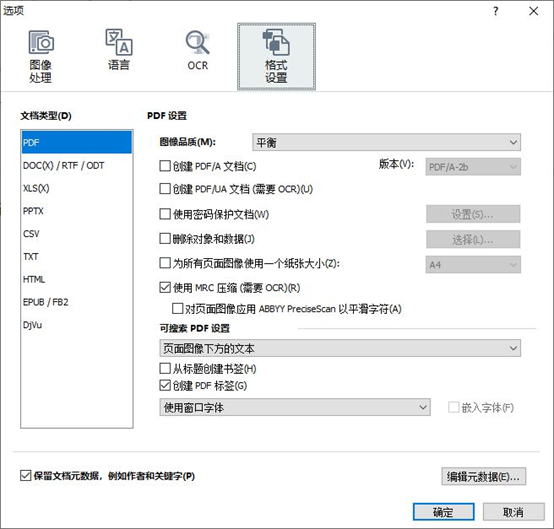Toggle 使用 MRC 压缩 checkbox
Viewport: 554px width, 529px height.
pyautogui.click(x=165, y=287)
